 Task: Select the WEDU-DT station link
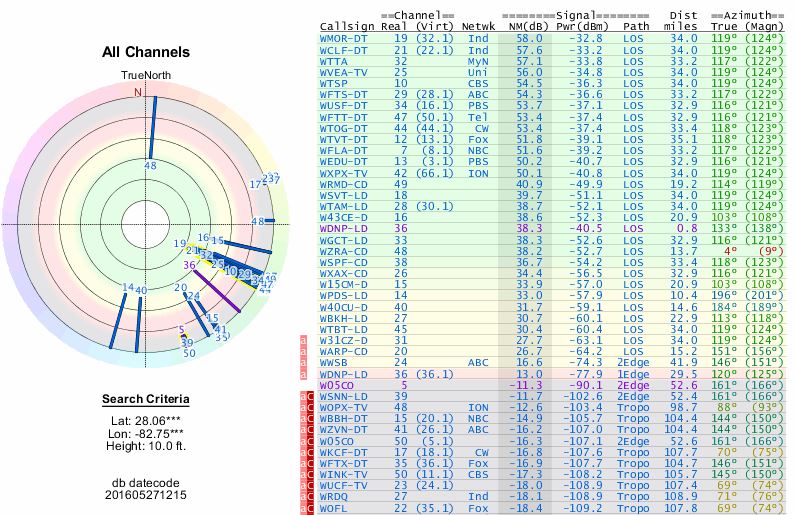342,160
